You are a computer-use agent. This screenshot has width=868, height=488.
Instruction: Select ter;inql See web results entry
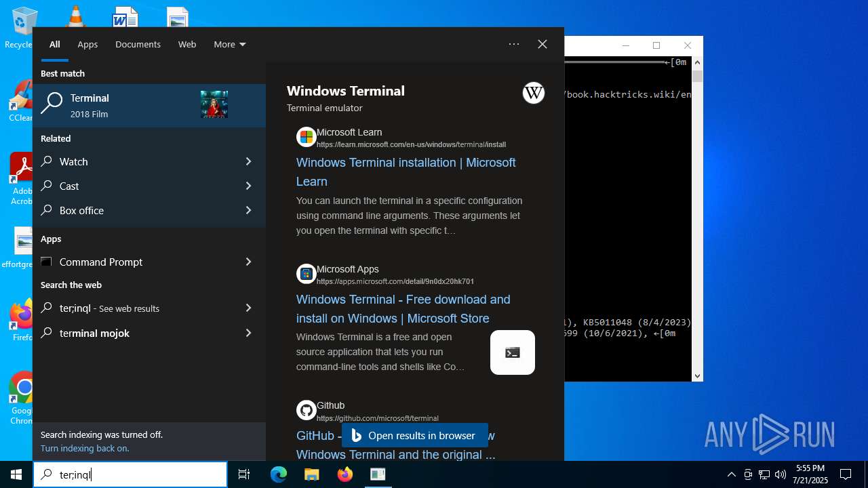[x=149, y=308]
